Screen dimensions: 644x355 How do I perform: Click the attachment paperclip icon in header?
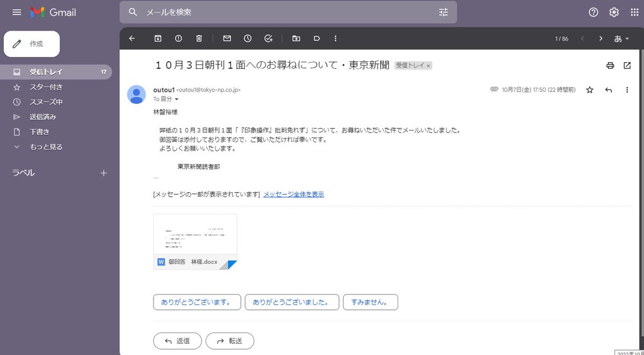pyautogui.click(x=494, y=90)
